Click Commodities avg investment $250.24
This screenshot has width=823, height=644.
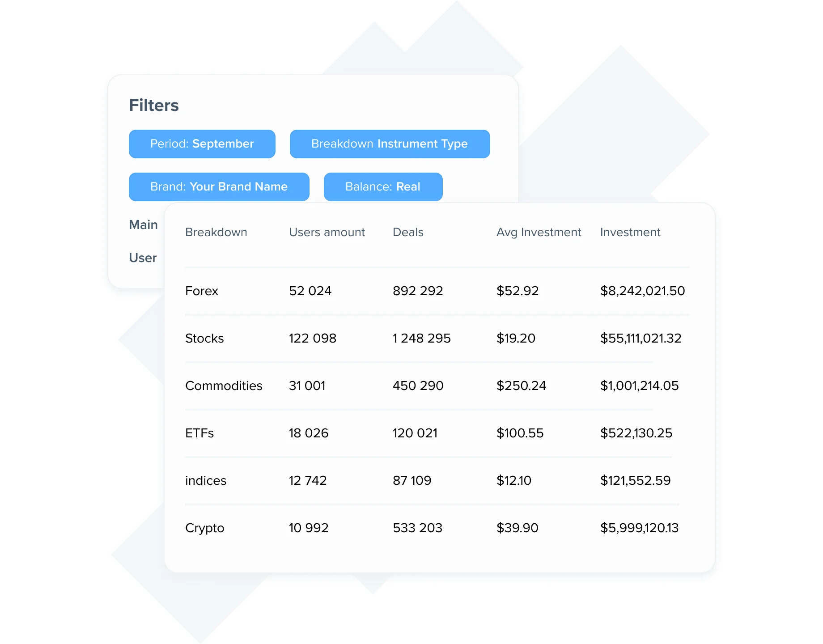(522, 386)
